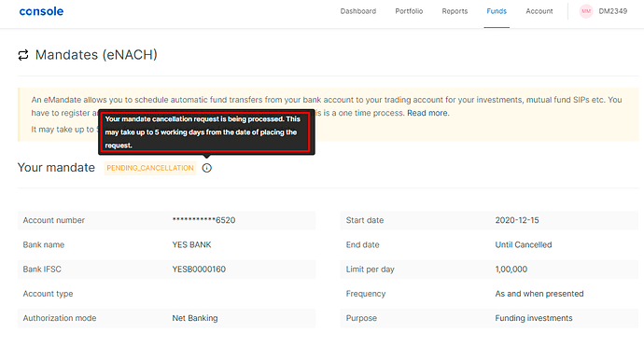Follow the Read more link
Viewport: 644px width, 346px height.
tap(428, 113)
